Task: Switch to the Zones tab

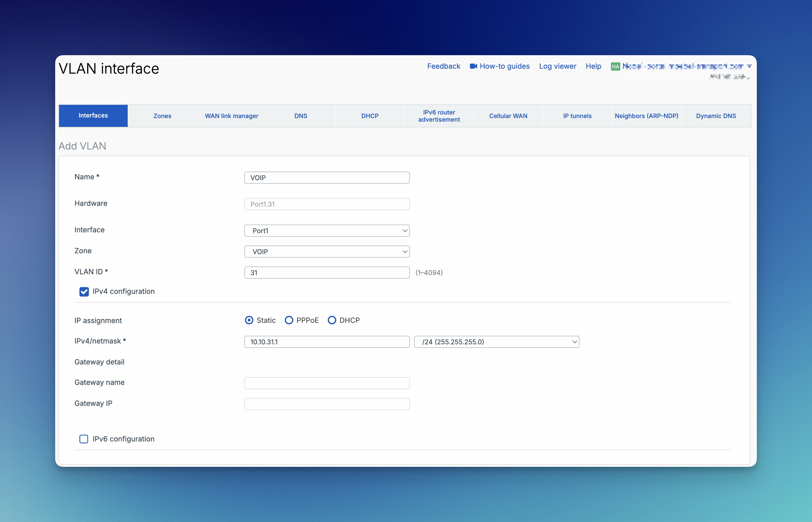Action: [162, 116]
